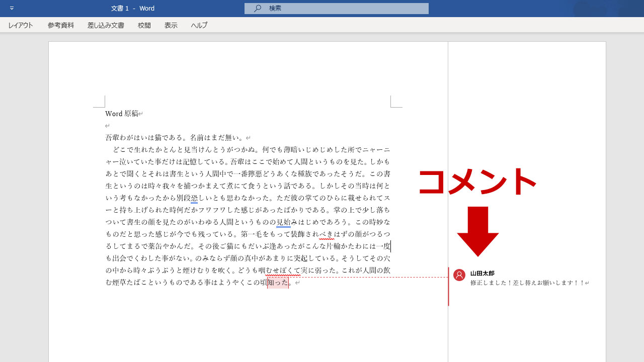Click the red-underlined word べき
The image size is (644, 362).
(x=327, y=234)
